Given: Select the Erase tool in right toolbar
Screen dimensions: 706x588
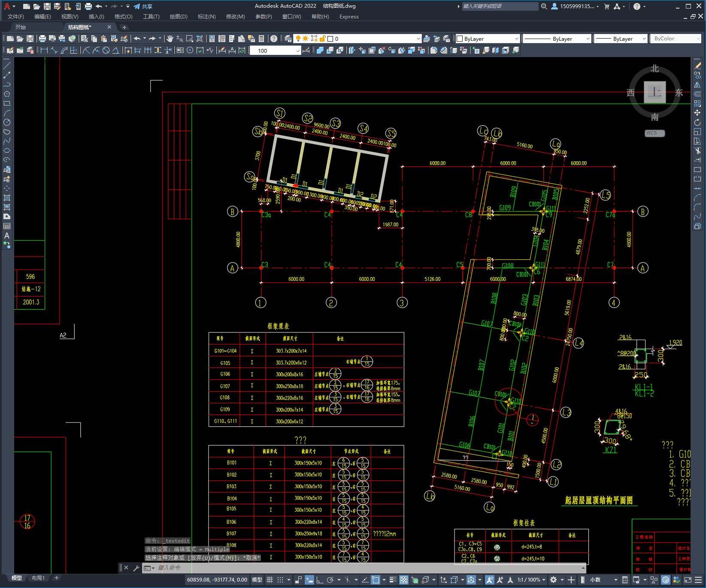Looking at the screenshot, I should [697, 66].
